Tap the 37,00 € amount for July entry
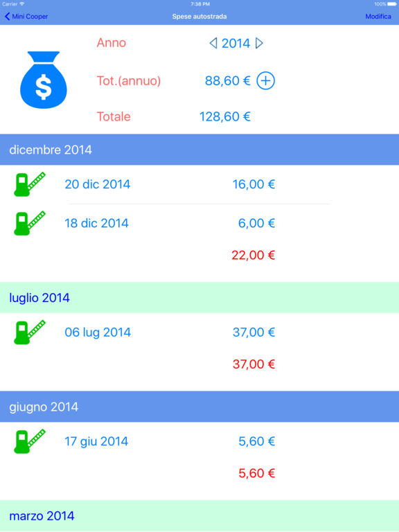The width and height of the screenshot is (399, 532). [254, 332]
